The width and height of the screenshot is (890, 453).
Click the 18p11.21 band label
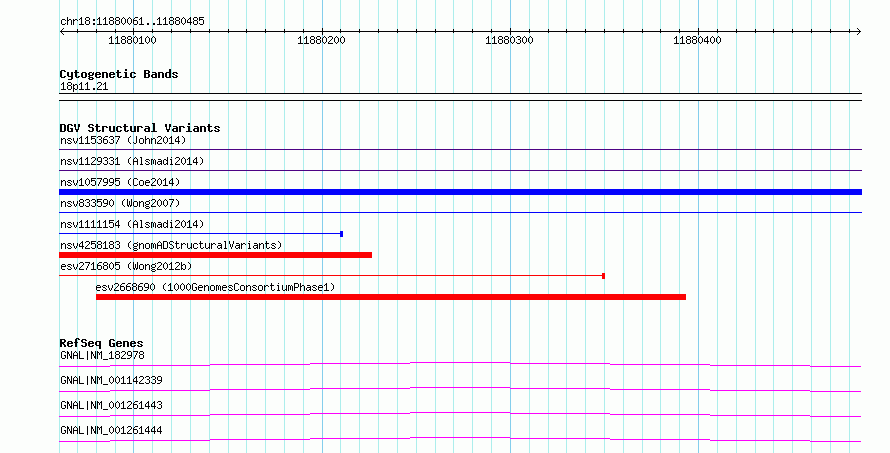point(84,87)
